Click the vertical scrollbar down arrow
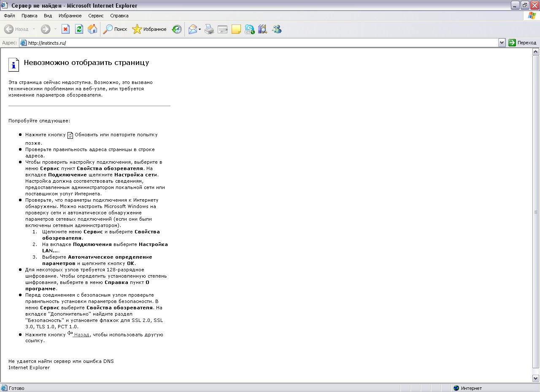 tap(536, 378)
